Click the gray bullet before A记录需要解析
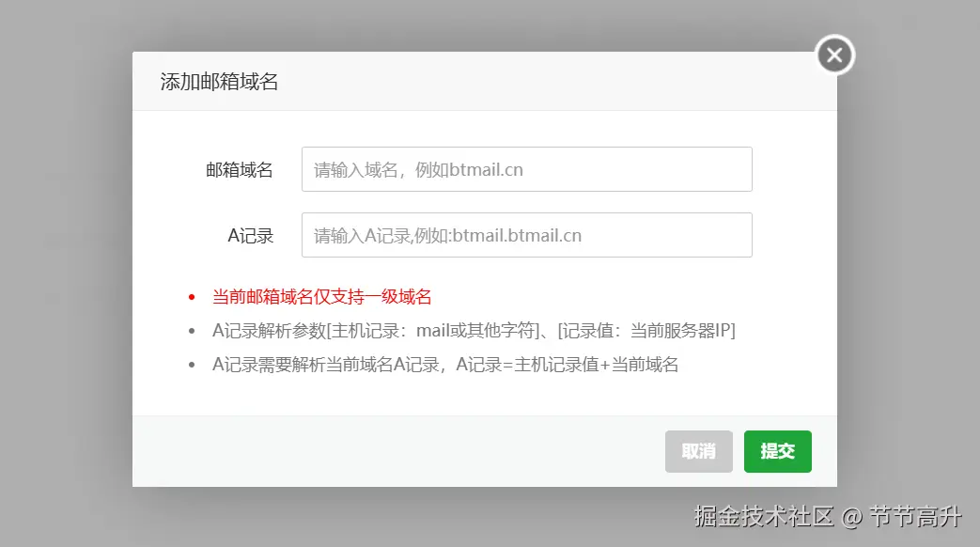 tap(192, 365)
